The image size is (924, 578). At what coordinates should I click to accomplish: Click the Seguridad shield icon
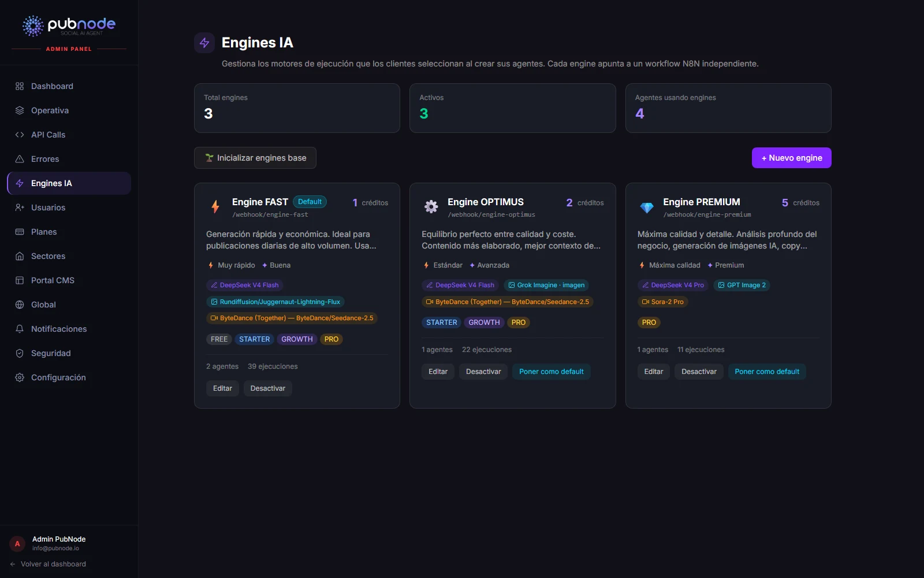click(x=20, y=353)
